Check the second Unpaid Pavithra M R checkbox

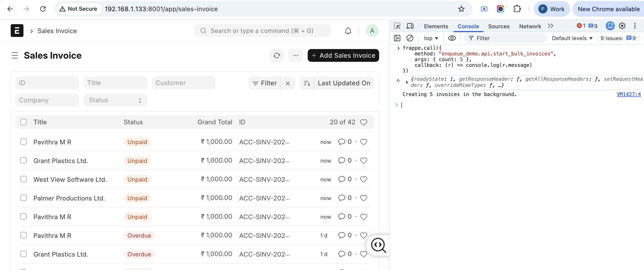23,217
